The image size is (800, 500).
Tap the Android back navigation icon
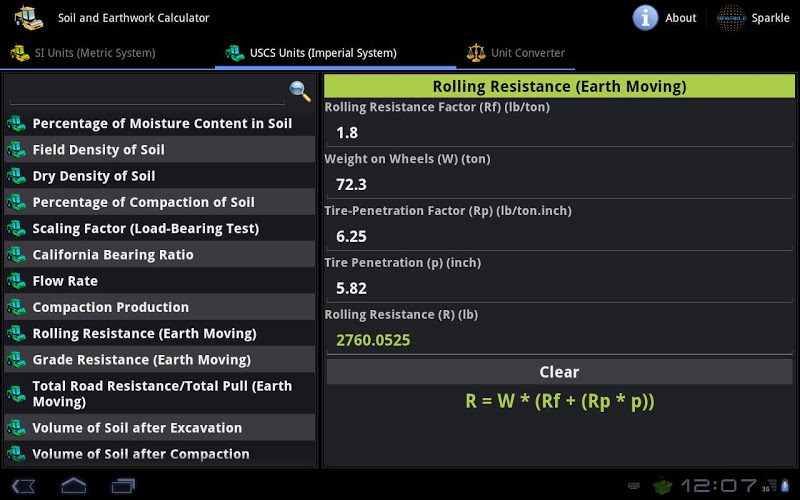click(23, 486)
